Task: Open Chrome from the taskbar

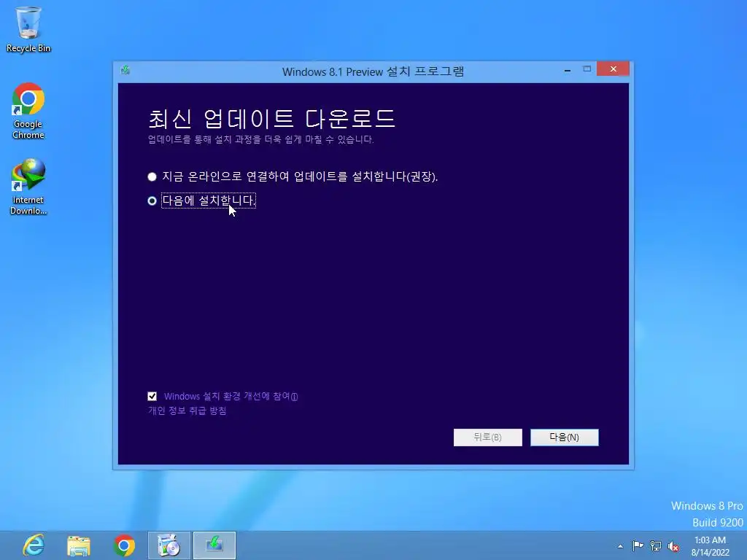Action: [124, 545]
